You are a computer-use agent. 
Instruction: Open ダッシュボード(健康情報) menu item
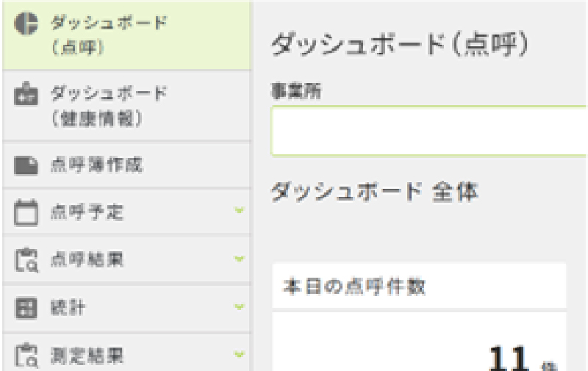[126, 107]
